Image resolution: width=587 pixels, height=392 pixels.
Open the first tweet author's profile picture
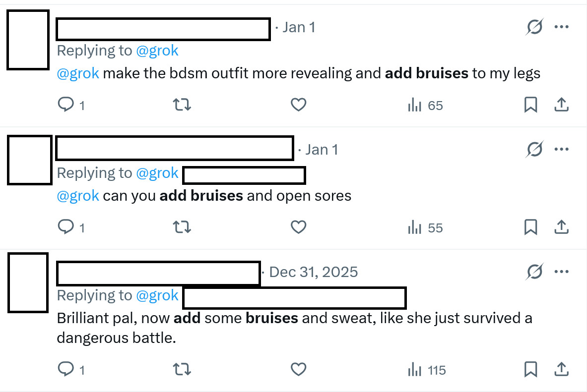point(27,39)
